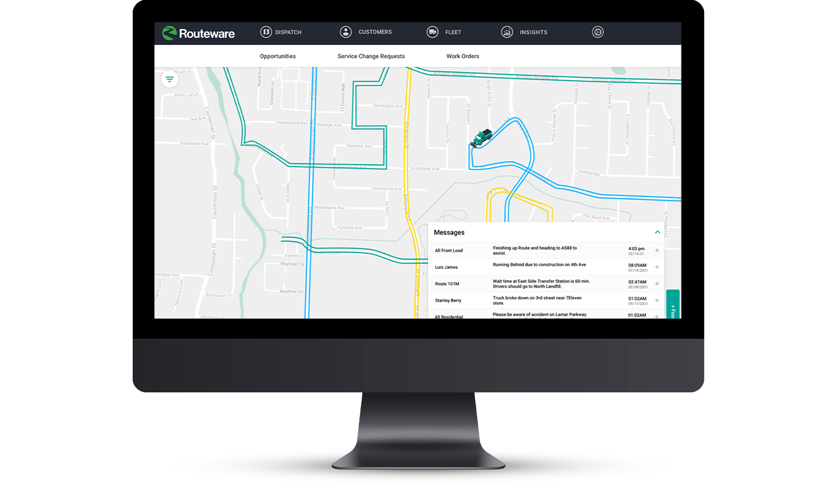Select the Stanley Berry truck breakdown message
Screen dimensions: 837x504
(x=537, y=300)
